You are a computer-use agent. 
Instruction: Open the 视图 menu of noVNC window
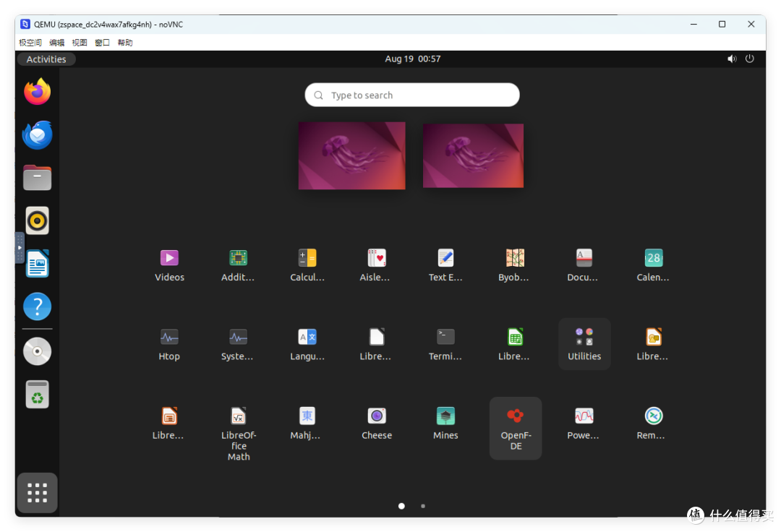[x=79, y=42]
